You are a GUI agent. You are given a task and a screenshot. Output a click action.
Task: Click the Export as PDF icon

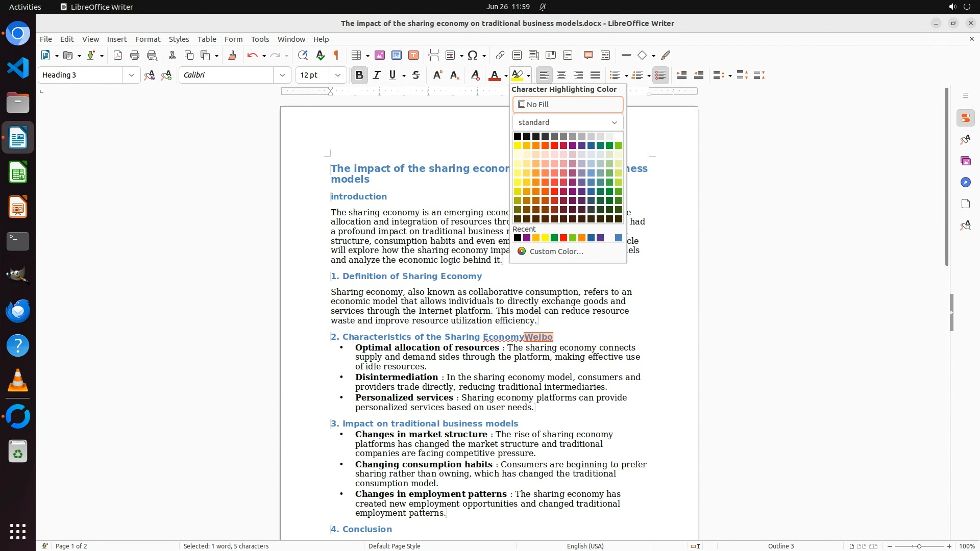tap(118, 55)
